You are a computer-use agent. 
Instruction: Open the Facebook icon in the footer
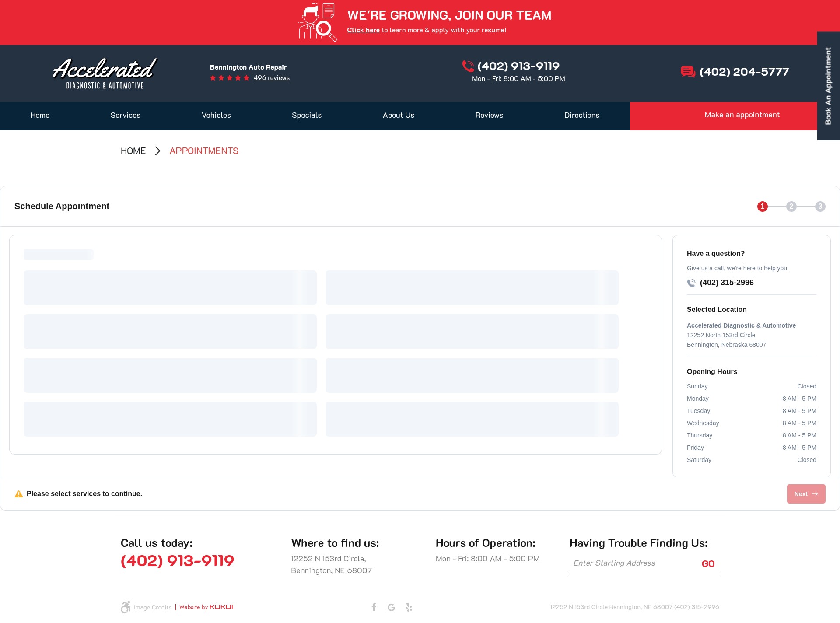coord(374,607)
